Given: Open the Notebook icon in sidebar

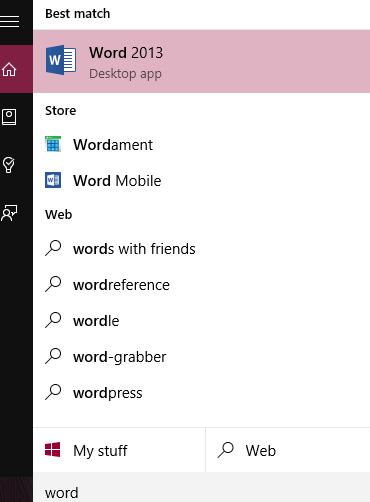Looking at the screenshot, I should [x=9, y=117].
